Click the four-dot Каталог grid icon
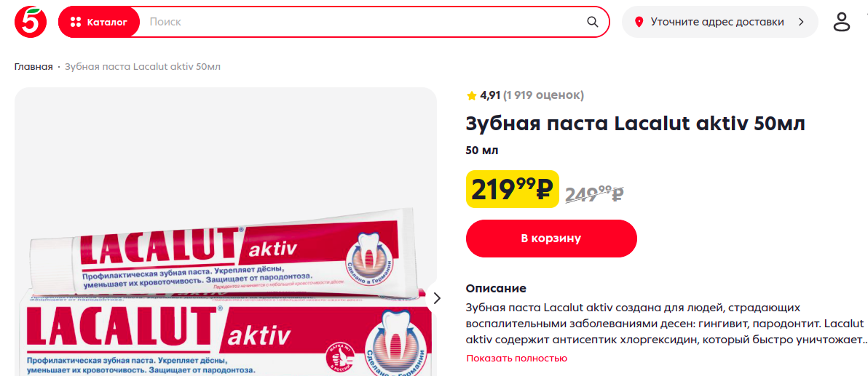This screenshot has height=376, width=868. pos(76,22)
